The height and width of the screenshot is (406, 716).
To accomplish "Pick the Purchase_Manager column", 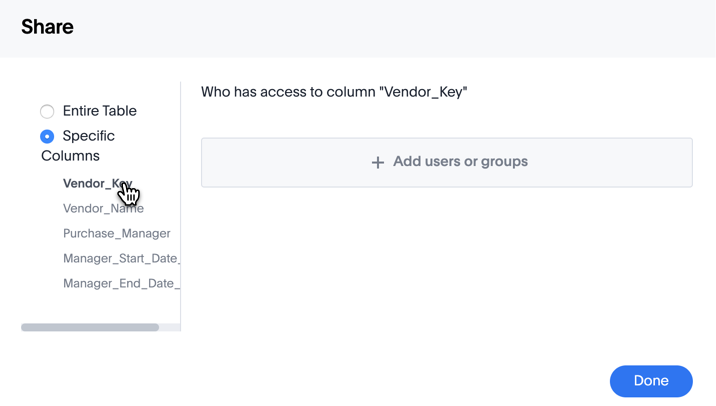I will coord(116,233).
